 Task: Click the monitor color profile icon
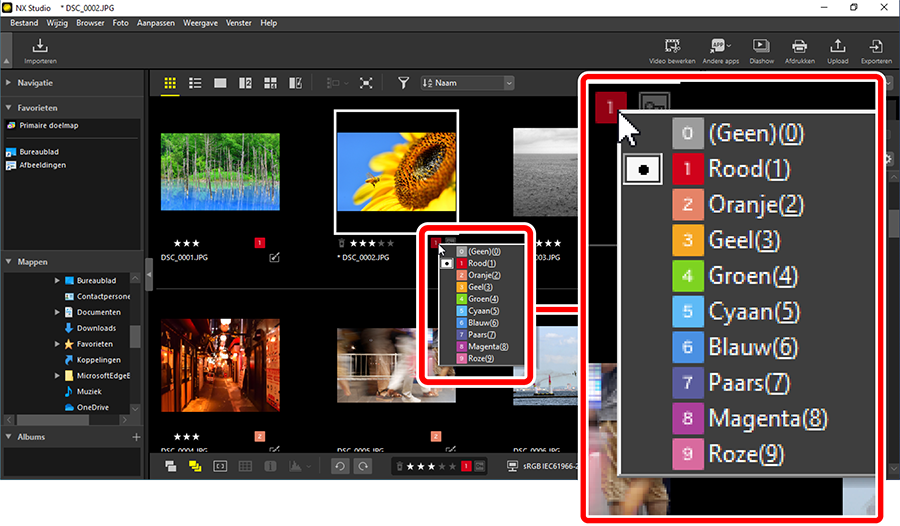tap(513, 466)
